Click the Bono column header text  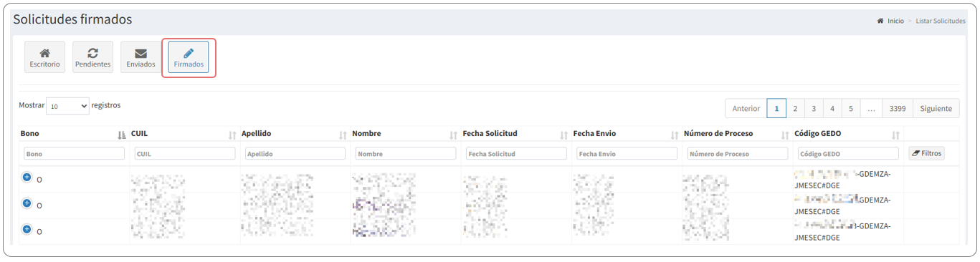pyautogui.click(x=30, y=134)
